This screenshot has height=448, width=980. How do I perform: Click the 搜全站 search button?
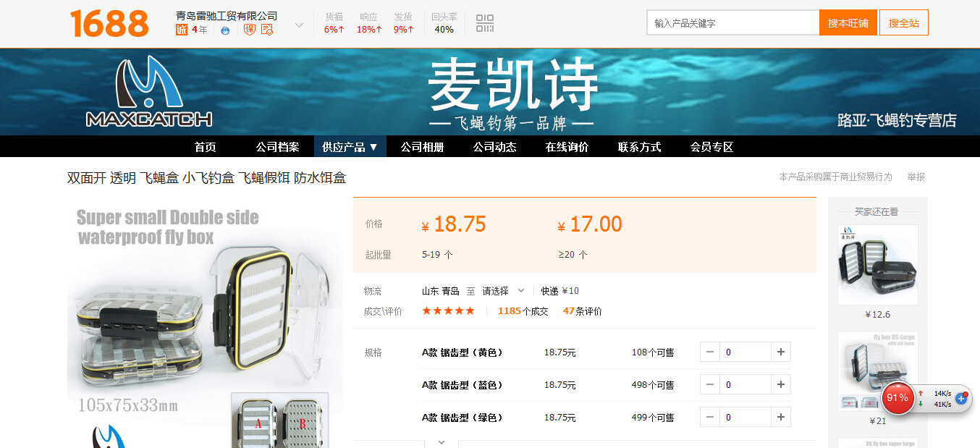[904, 22]
